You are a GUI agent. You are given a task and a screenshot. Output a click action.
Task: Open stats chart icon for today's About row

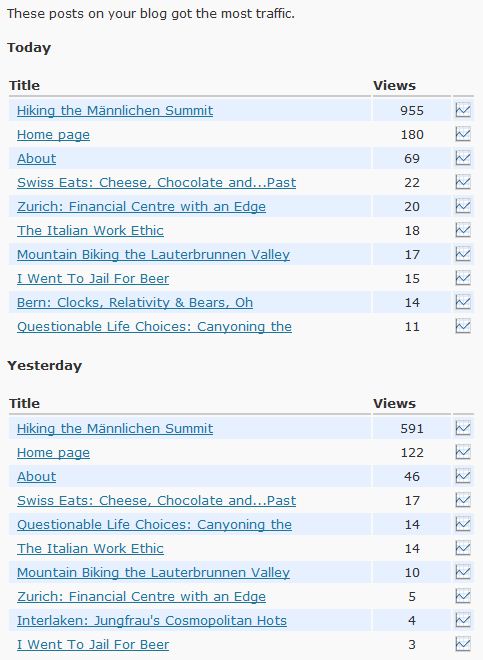click(x=463, y=158)
